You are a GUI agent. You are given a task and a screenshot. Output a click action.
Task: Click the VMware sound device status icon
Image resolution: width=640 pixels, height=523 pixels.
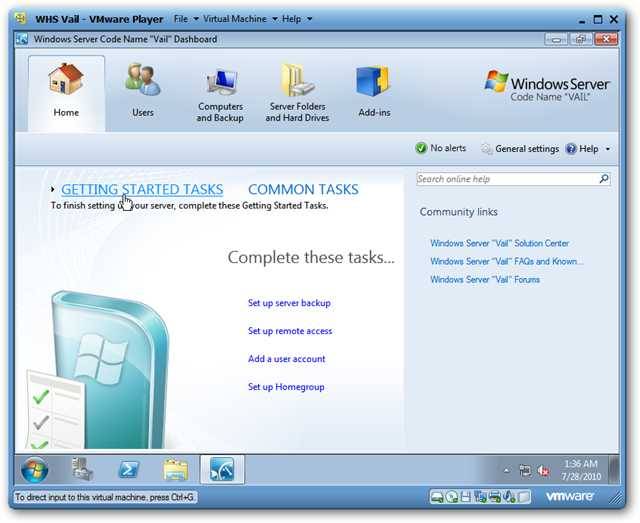[510, 497]
